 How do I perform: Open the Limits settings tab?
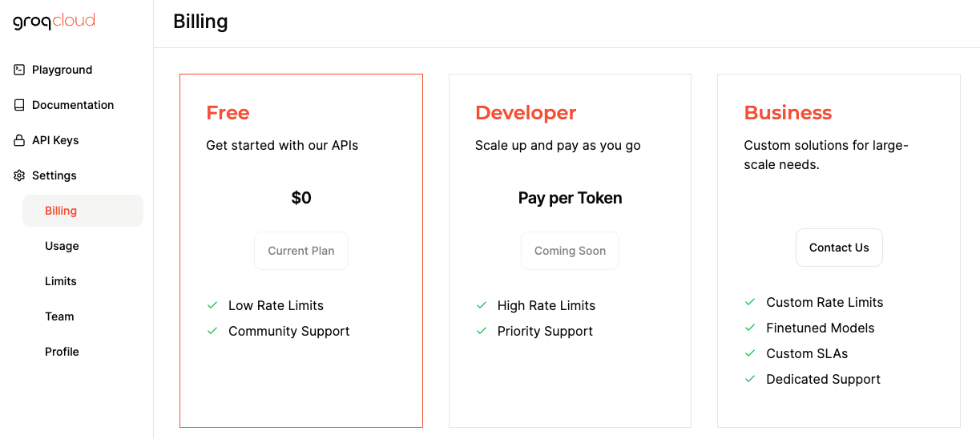(61, 281)
